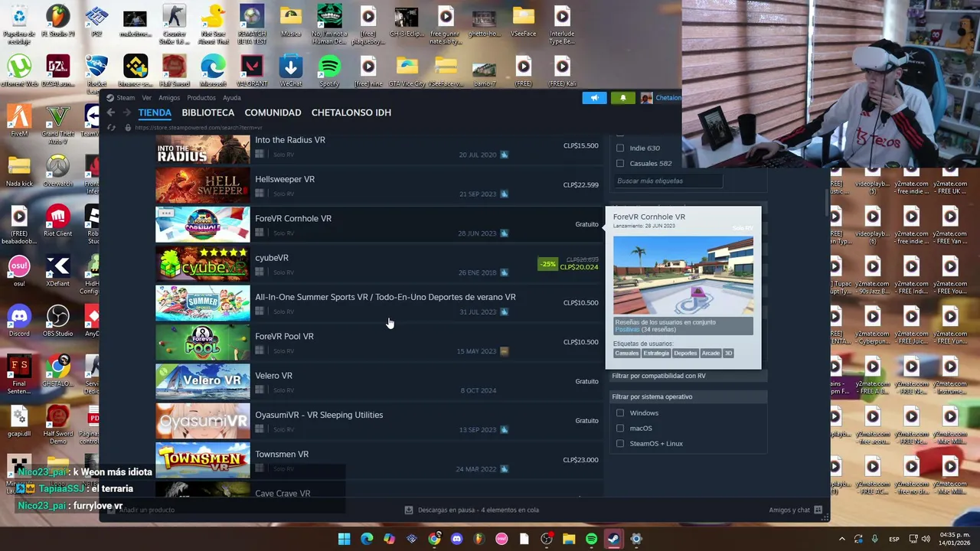Reload the Steam store page

(x=112, y=127)
